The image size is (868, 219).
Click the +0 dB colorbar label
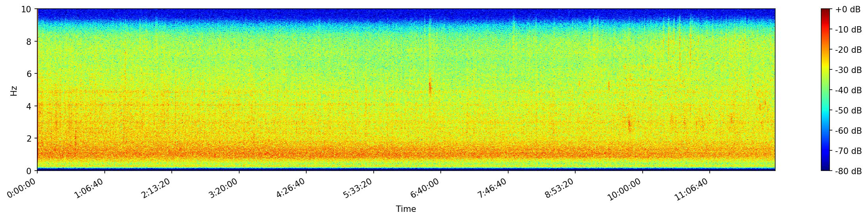point(848,10)
